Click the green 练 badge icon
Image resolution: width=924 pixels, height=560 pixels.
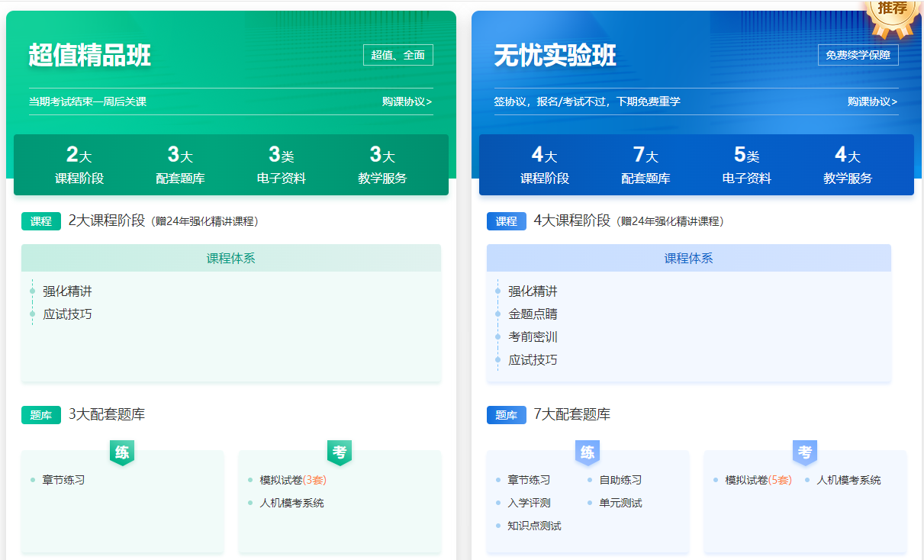(122, 452)
